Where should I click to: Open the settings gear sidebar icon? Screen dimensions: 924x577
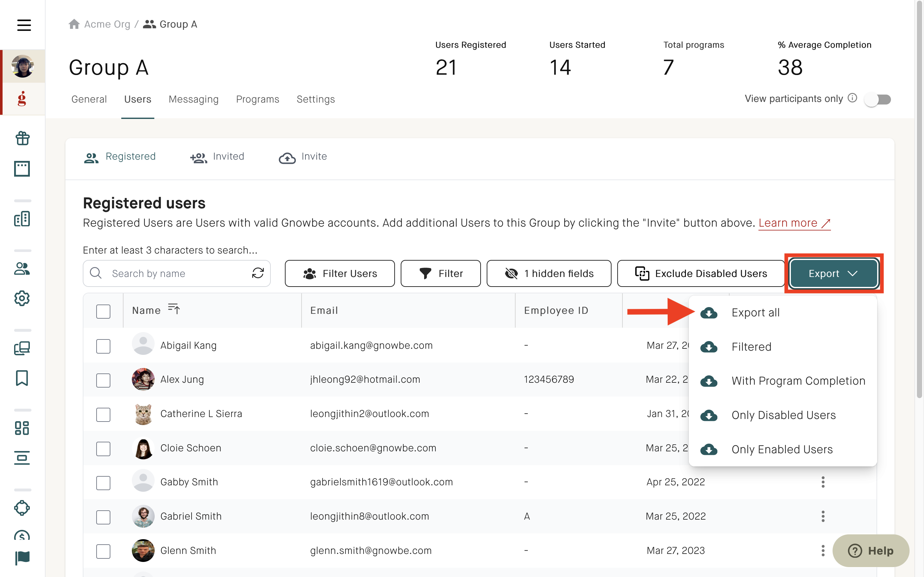(x=22, y=298)
